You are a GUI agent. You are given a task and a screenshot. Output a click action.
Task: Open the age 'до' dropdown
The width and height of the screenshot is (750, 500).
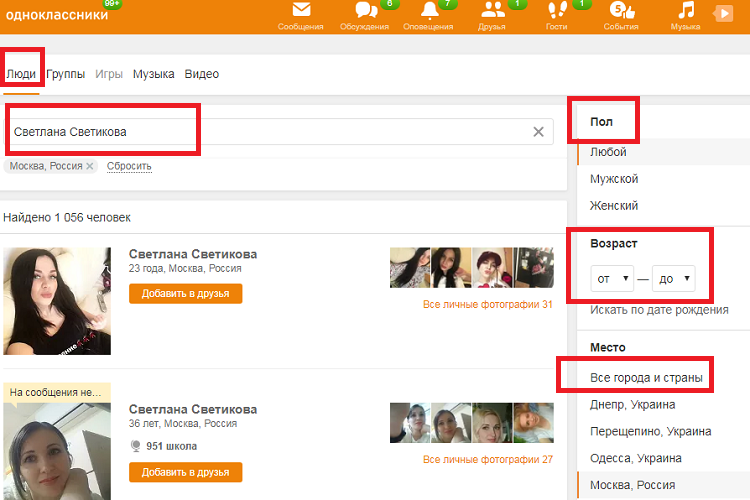click(673, 279)
